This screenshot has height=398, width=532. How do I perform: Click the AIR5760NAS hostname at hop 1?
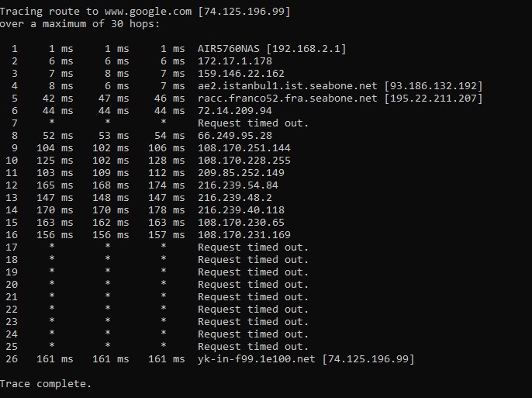point(229,49)
